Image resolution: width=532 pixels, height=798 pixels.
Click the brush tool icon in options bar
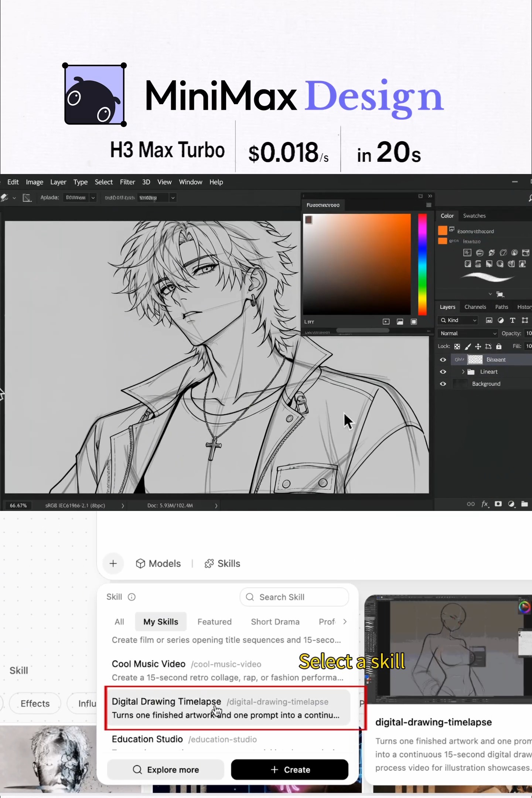(5, 198)
